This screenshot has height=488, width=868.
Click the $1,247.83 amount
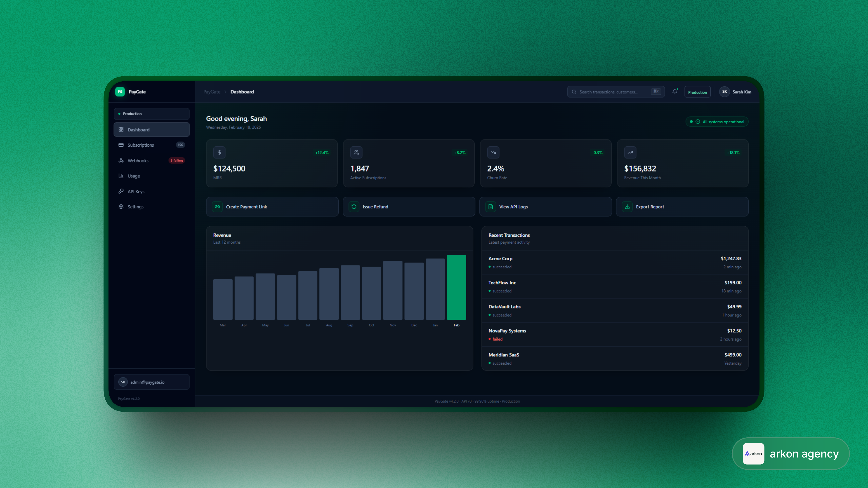click(731, 258)
